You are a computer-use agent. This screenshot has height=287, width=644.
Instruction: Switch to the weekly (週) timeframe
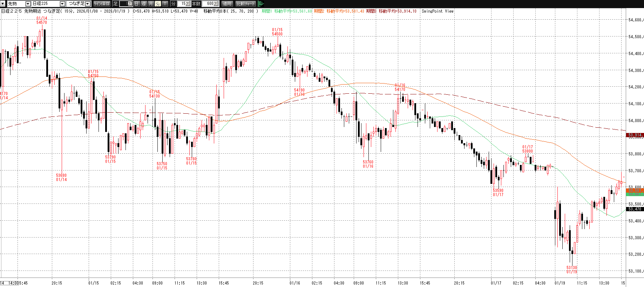[144, 4]
